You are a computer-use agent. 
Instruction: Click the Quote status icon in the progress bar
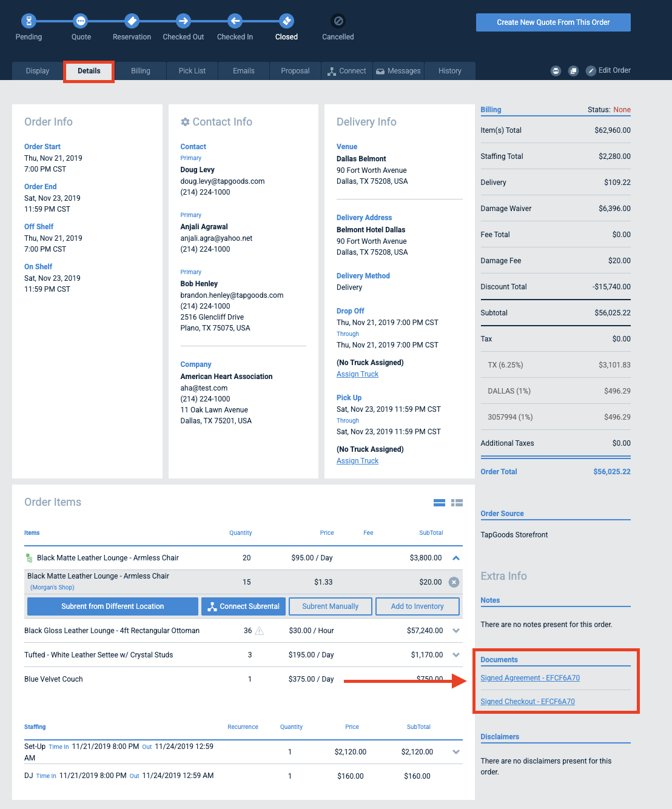[81, 20]
